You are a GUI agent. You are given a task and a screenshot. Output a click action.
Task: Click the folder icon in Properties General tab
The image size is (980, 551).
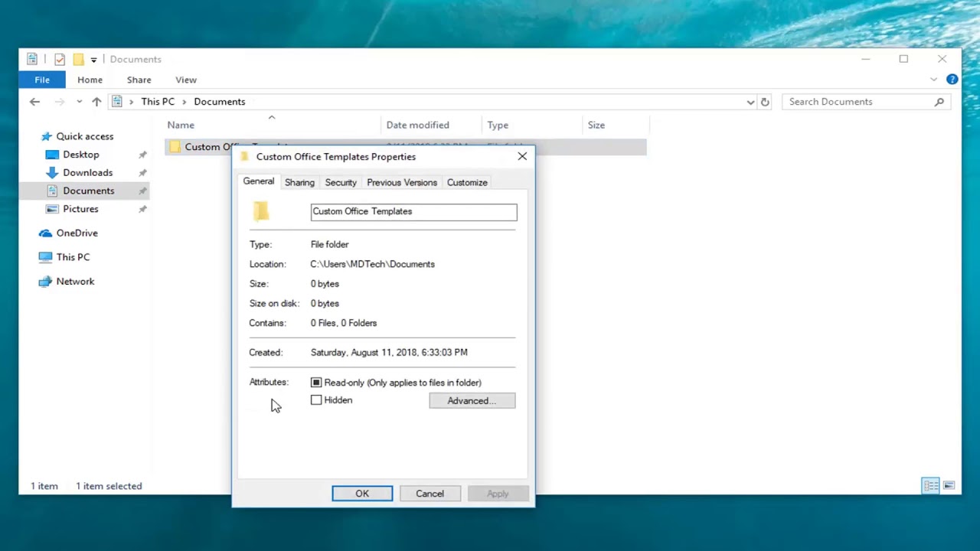coord(261,212)
